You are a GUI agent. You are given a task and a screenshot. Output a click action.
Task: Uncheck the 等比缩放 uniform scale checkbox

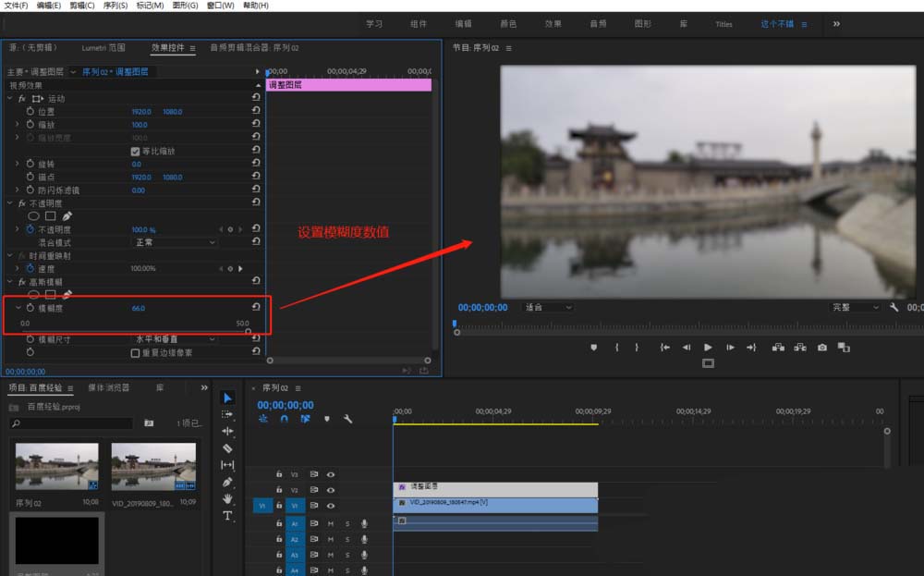(136, 151)
